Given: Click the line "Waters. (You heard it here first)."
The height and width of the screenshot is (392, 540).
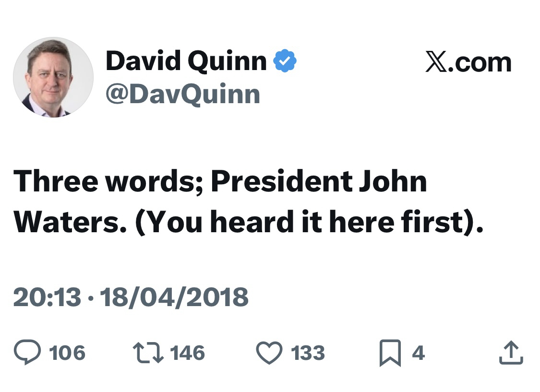Looking at the screenshot, I should 248,222.
